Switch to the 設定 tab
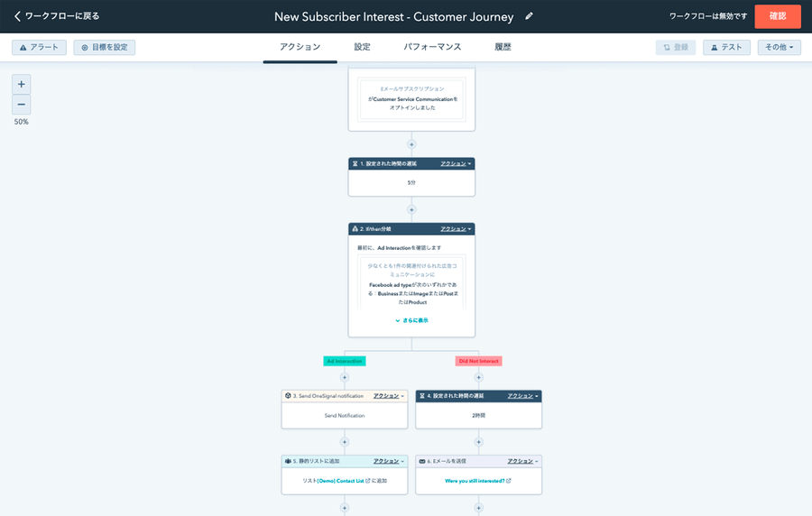The height and width of the screenshot is (516, 812). click(362, 47)
